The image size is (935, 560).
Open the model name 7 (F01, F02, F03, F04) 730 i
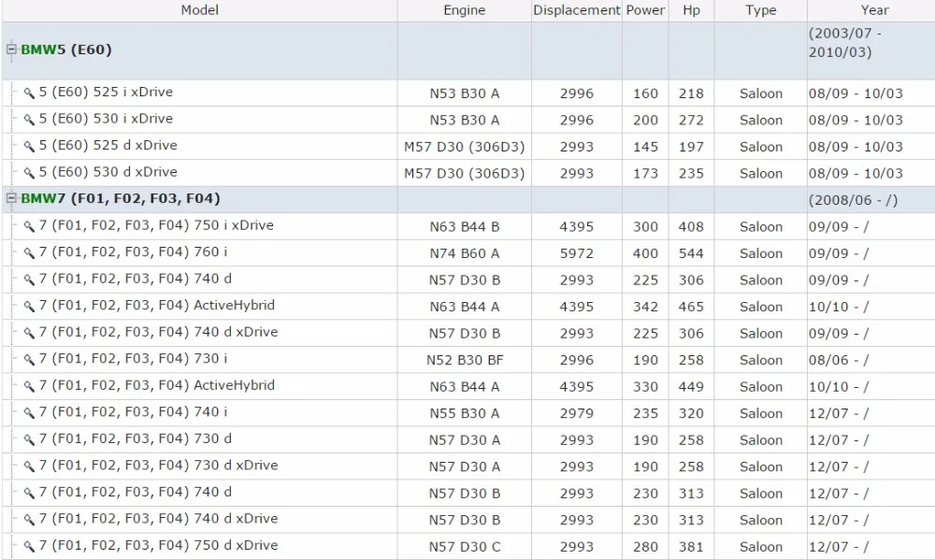click(133, 359)
